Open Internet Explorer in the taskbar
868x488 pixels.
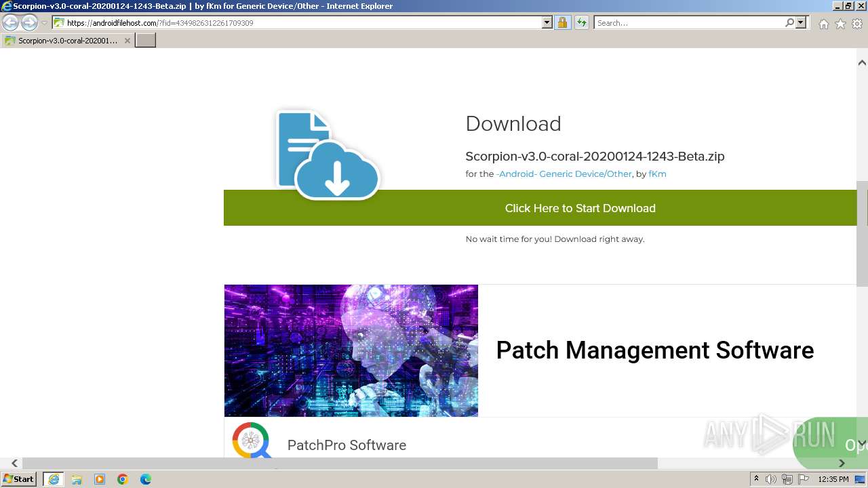pyautogui.click(x=53, y=479)
